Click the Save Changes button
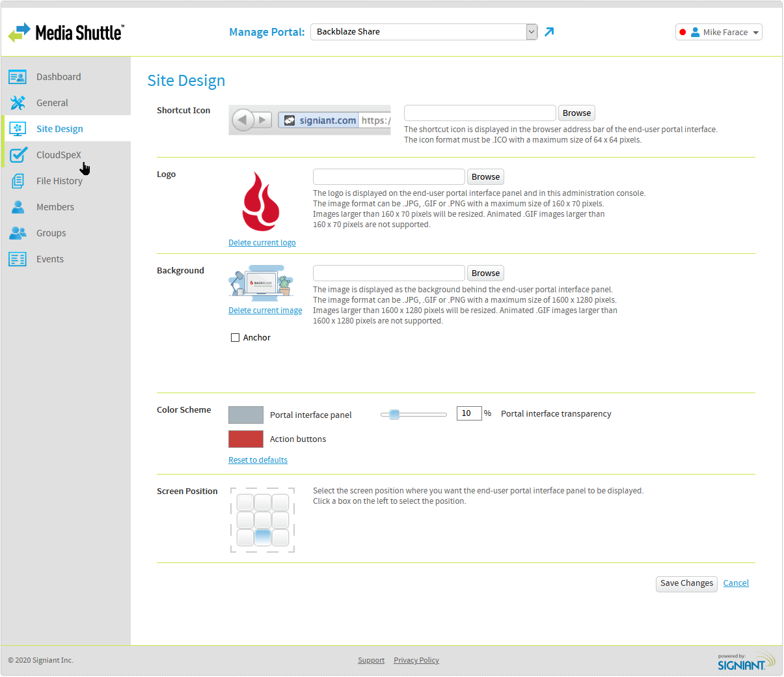 (x=686, y=583)
